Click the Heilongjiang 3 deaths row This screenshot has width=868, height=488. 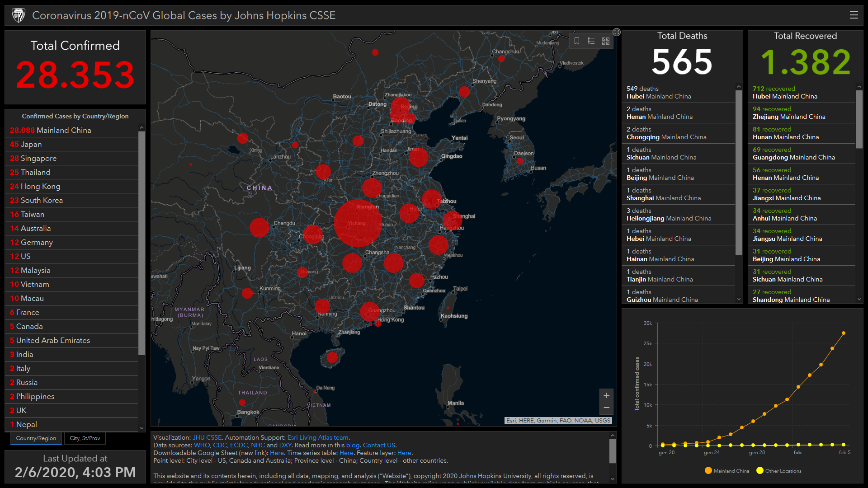[679, 215]
